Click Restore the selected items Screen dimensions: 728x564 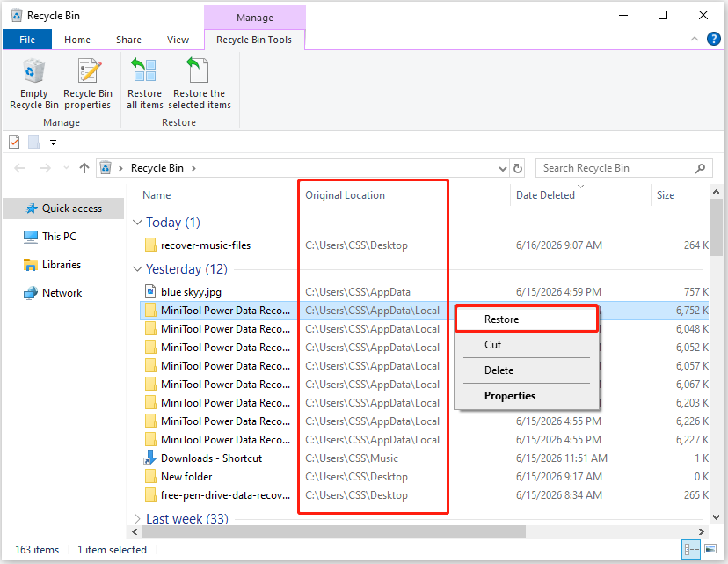[x=200, y=84]
